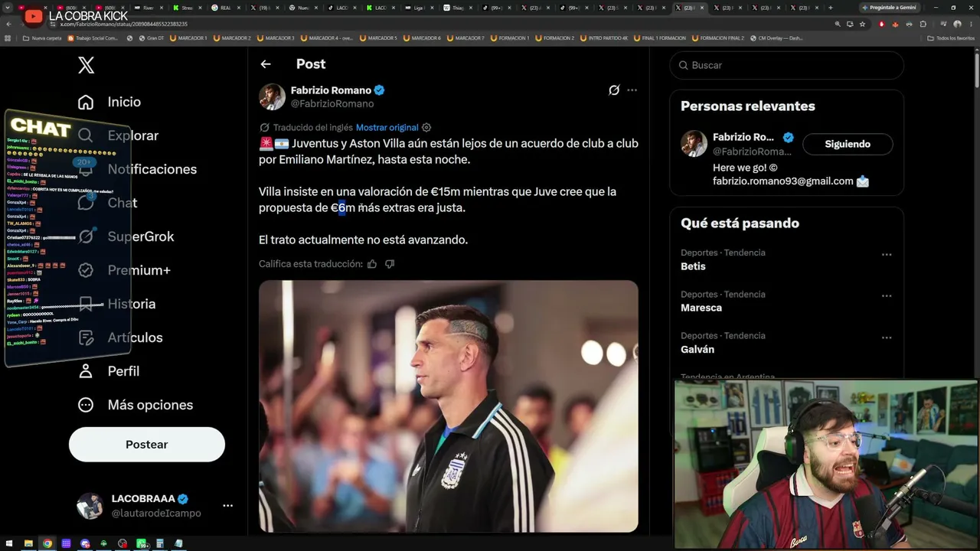Image resolution: width=980 pixels, height=551 pixels.
Task: Rate the translation thumbs down
Action: pos(390,264)
